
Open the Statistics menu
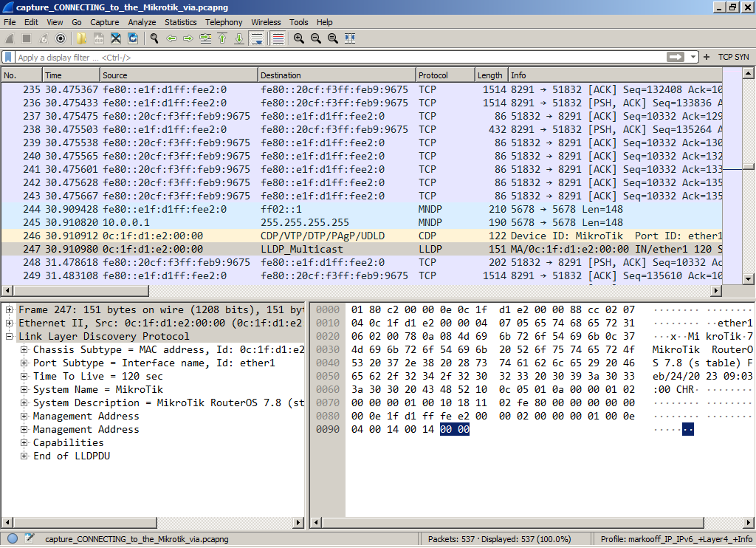(180, 22)
